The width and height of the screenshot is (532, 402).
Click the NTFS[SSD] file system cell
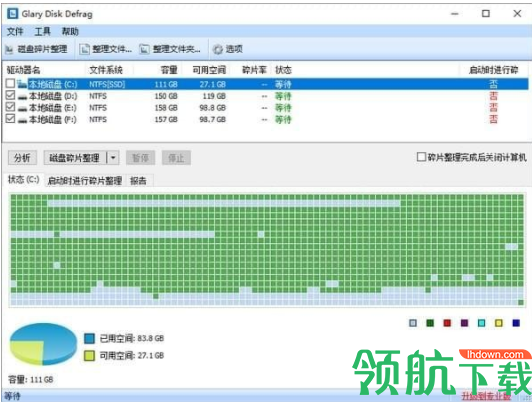[107, 84]
